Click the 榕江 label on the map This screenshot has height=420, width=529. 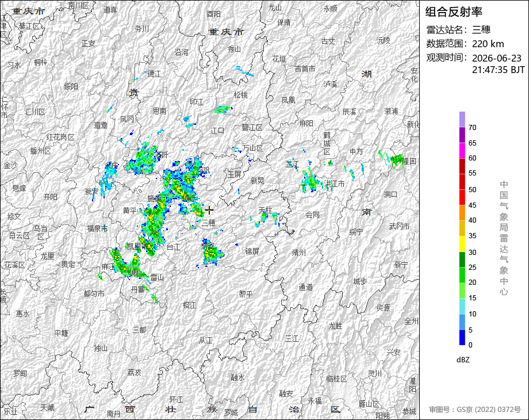[x=189, y=305]
